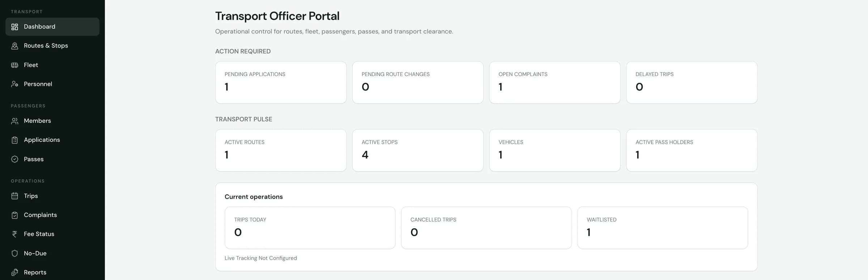868x280 pixels.
Task: Click the No-Due shield icon
Action: click(14, 254)
